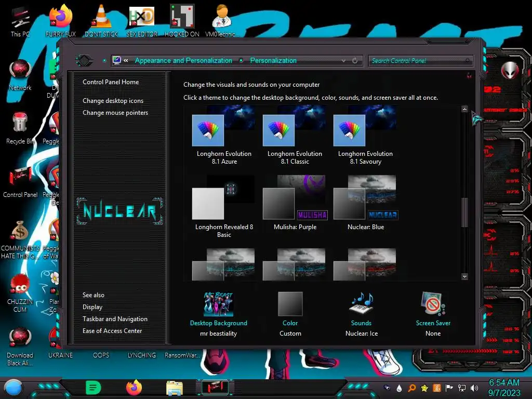
Task: Click Appearance and Personalization breadcrumb
Action: [x=183, y=61]
